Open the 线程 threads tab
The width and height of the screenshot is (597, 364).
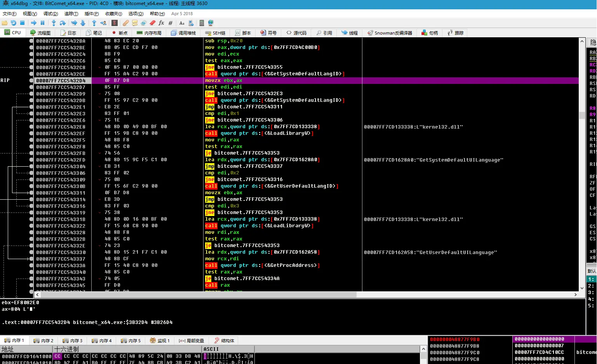350,33
